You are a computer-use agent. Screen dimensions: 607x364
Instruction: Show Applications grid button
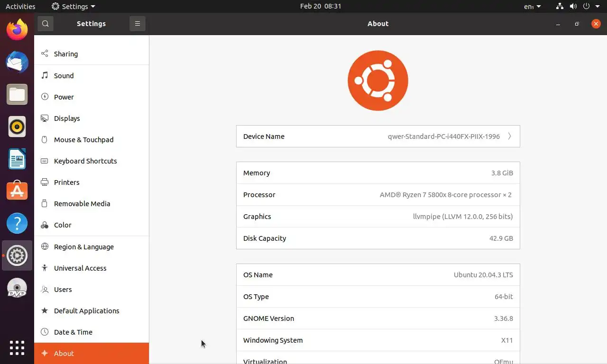tap(17, 348)
